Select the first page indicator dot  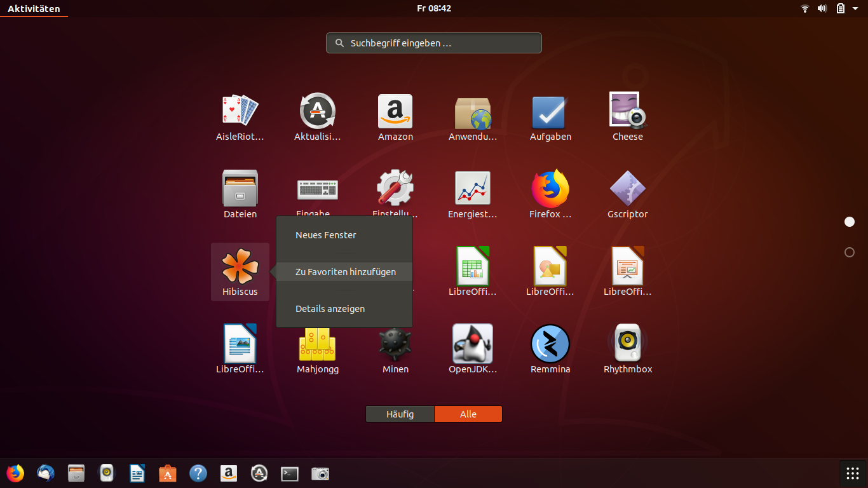tap(850, 222)
